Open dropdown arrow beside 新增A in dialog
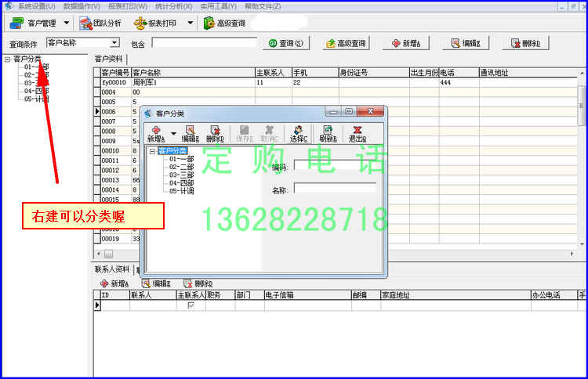 [x=173, y=134]
